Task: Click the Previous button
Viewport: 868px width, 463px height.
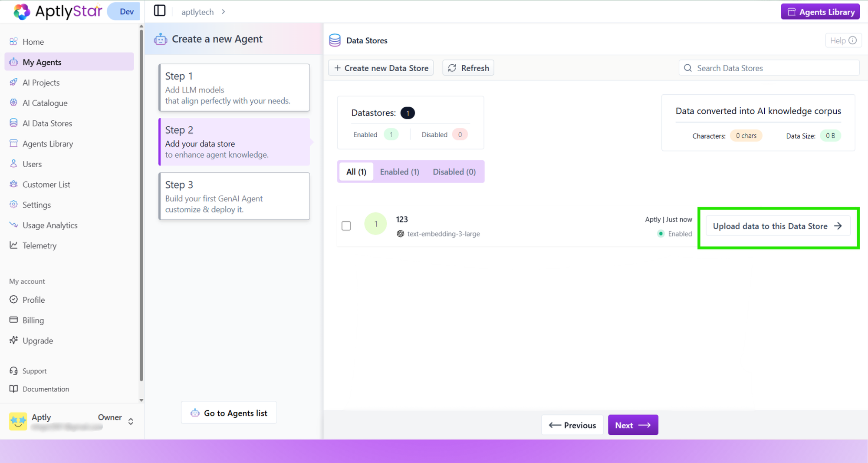Action: (572, 425)
